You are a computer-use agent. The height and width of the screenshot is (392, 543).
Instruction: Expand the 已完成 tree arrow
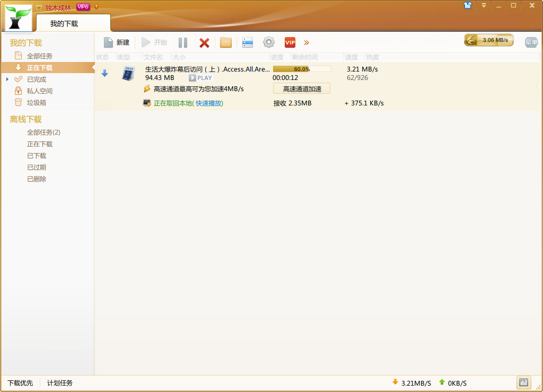tap(7, 79)
